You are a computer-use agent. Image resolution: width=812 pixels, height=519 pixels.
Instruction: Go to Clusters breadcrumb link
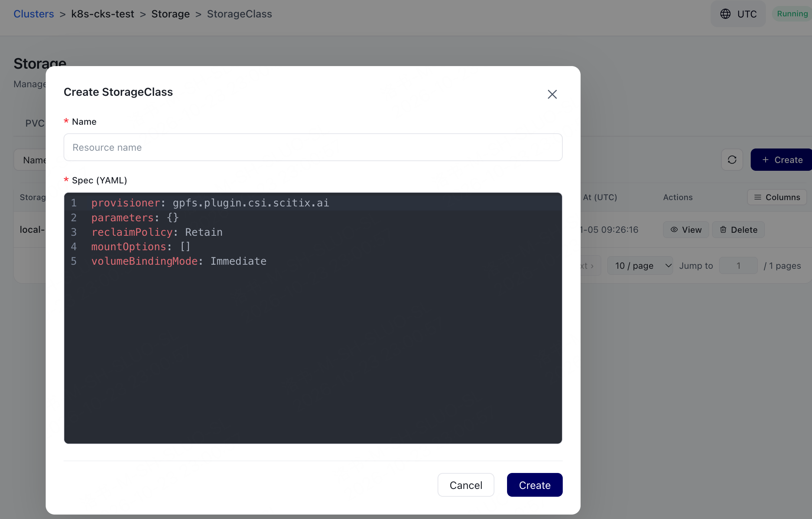coord(34,14)
